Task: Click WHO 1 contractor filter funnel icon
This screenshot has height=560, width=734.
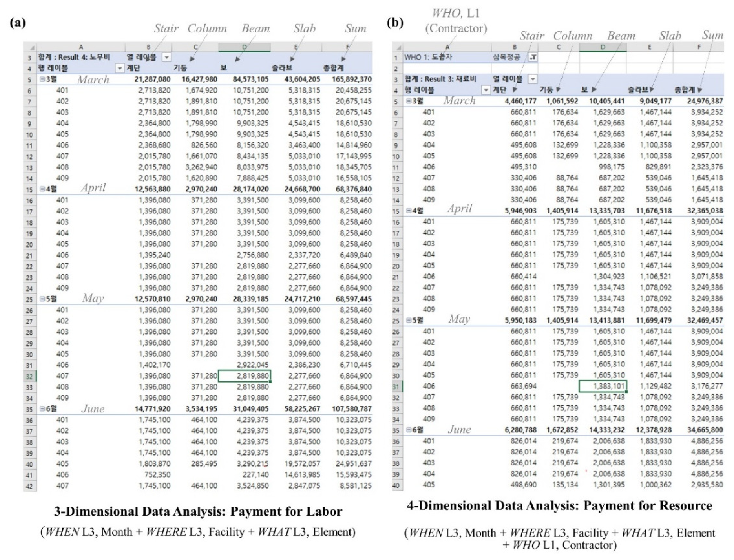Action: tap(533, 57)
